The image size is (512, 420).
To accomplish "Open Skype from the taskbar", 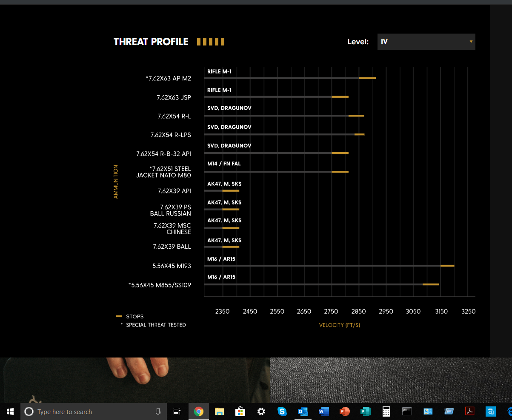I will 282,411.
